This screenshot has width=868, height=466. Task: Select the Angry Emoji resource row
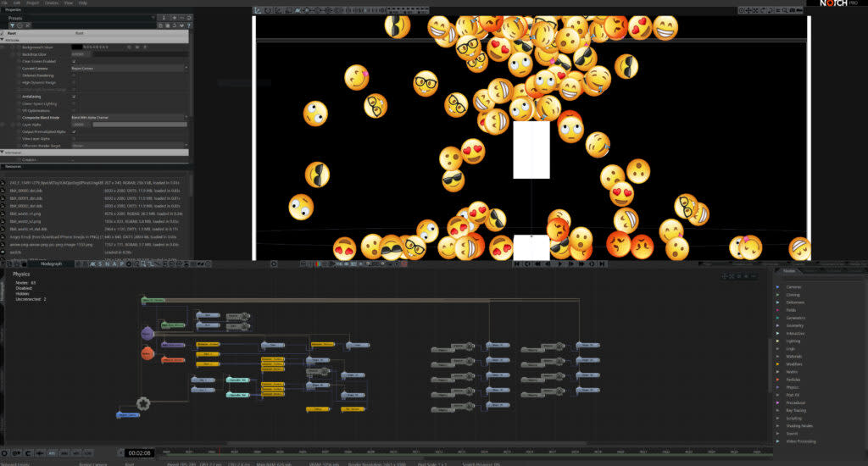point(94,237)
